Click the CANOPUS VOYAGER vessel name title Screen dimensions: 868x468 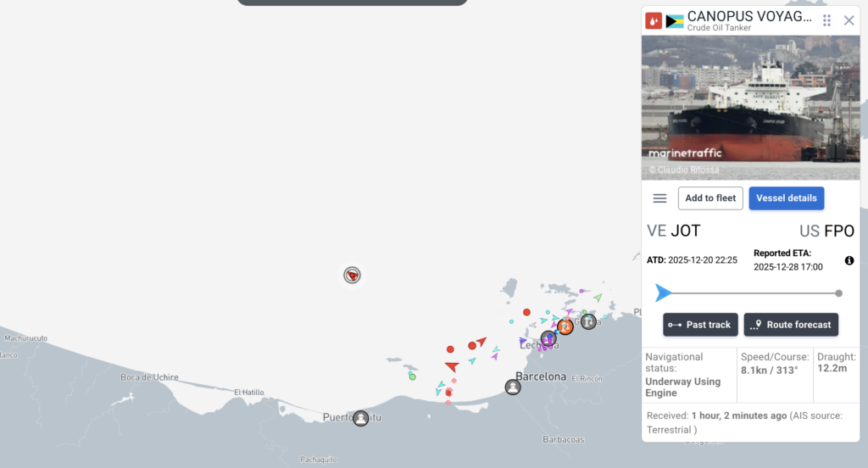748,16
